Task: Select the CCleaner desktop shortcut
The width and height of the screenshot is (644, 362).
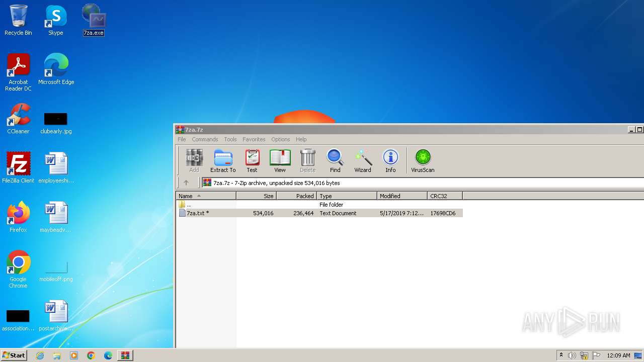Action: coord(18,119)
